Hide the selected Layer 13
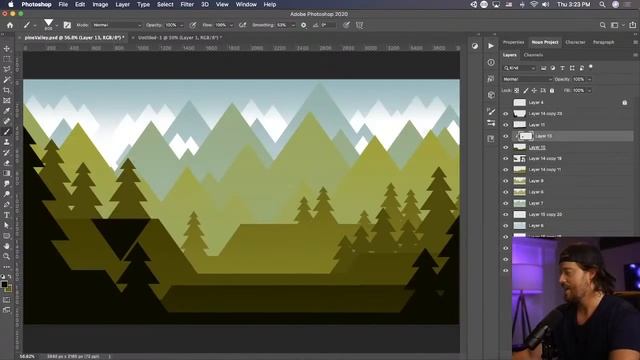This screenshot has width=640, height=360. [x=506, y=136]
